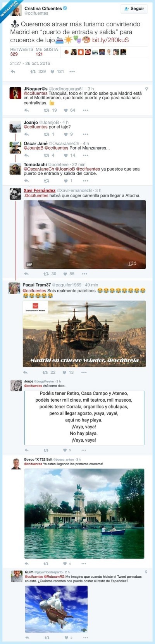Open Xavi Fernández's profile name link
The height and width of the screenshot is (644, 155).
(39, 190)
